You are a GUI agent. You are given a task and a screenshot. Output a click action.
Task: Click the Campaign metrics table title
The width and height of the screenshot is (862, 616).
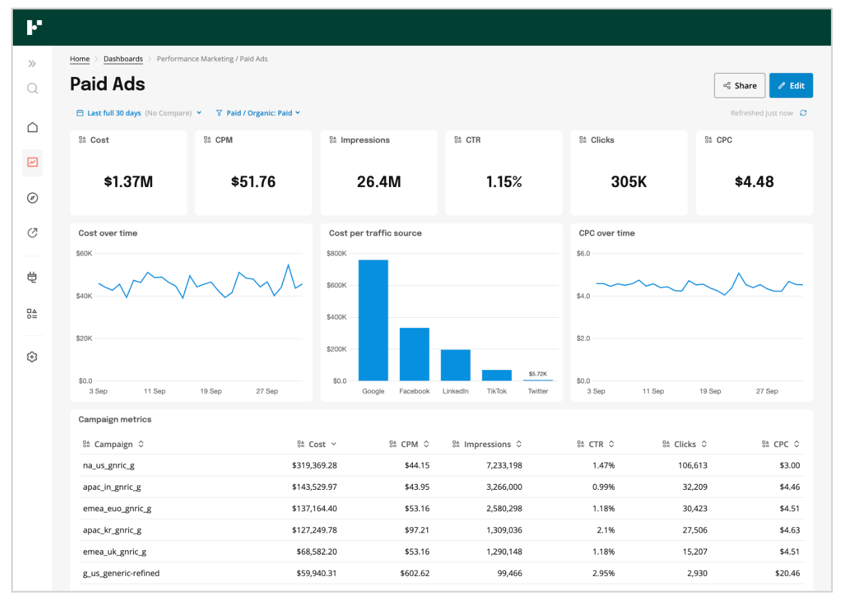click(115, 419)
